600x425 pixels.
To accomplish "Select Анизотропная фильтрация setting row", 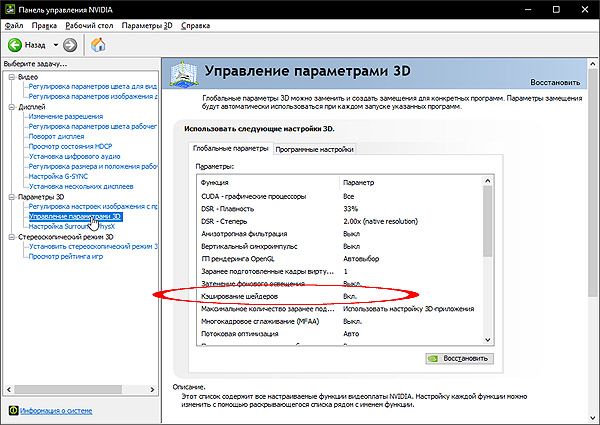I will [340, 234].
